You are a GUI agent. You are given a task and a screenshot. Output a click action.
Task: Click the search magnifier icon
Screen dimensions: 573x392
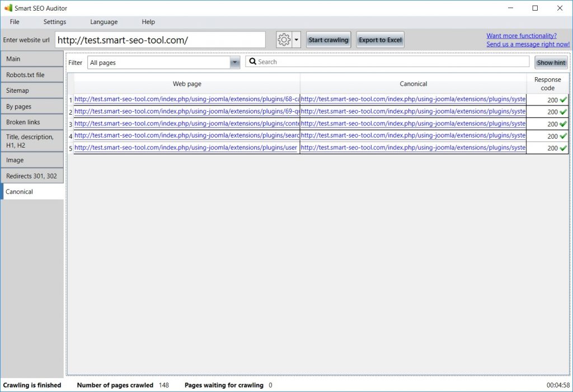coord(252,62)
